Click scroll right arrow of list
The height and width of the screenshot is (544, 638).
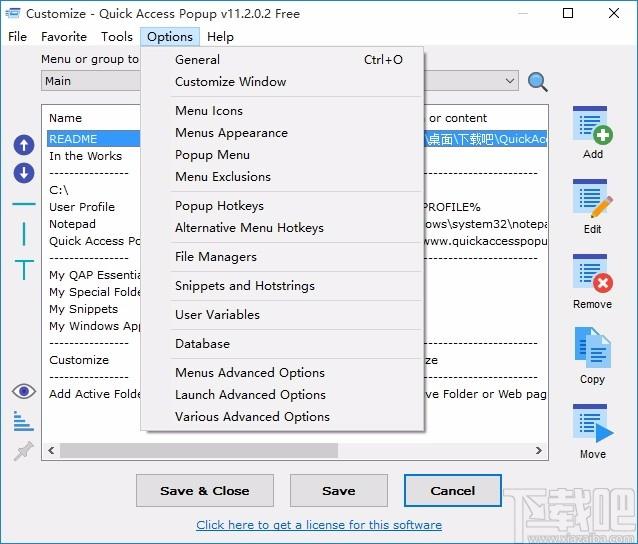539,450
